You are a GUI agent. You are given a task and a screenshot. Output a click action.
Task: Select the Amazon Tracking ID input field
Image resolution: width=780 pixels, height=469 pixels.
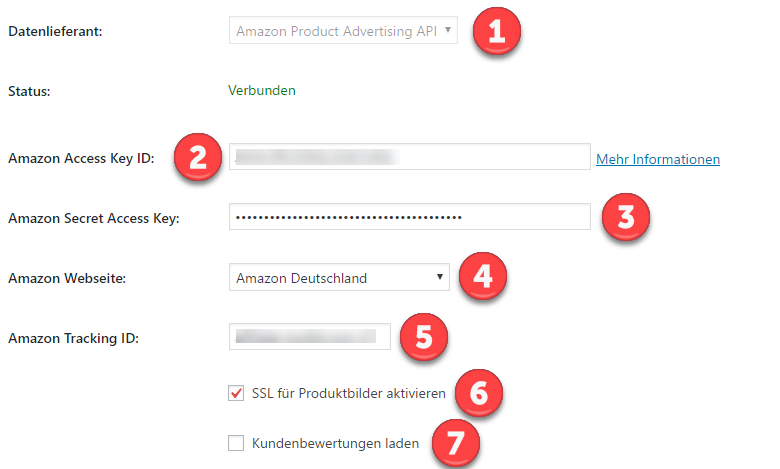pos(308,338)
